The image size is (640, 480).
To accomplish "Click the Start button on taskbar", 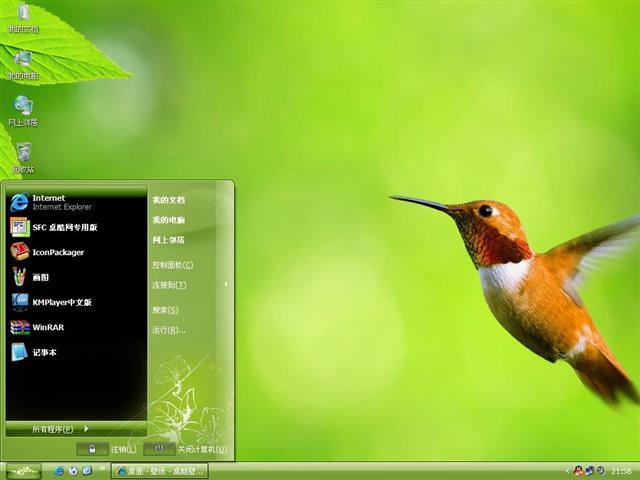I will [x=24, y=471].
